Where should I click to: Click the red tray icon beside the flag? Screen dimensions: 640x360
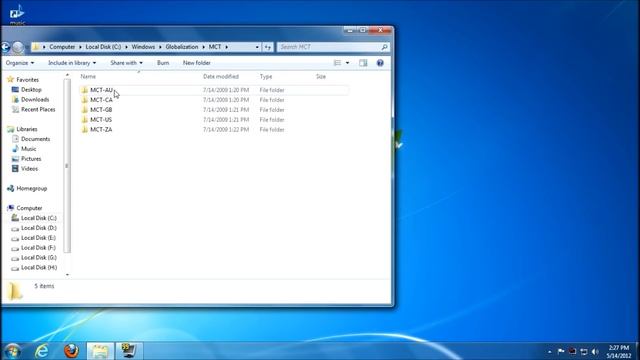click(x=572, y=351)
